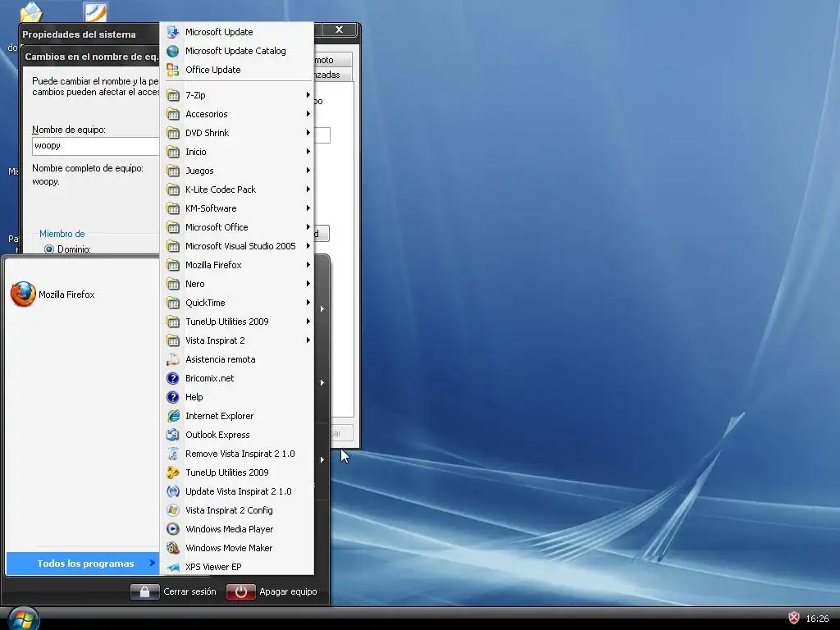Click the Microsoft Update Catalog globe icon
Viewport: 840px width, 630px height.
click(x=172, y=51)
